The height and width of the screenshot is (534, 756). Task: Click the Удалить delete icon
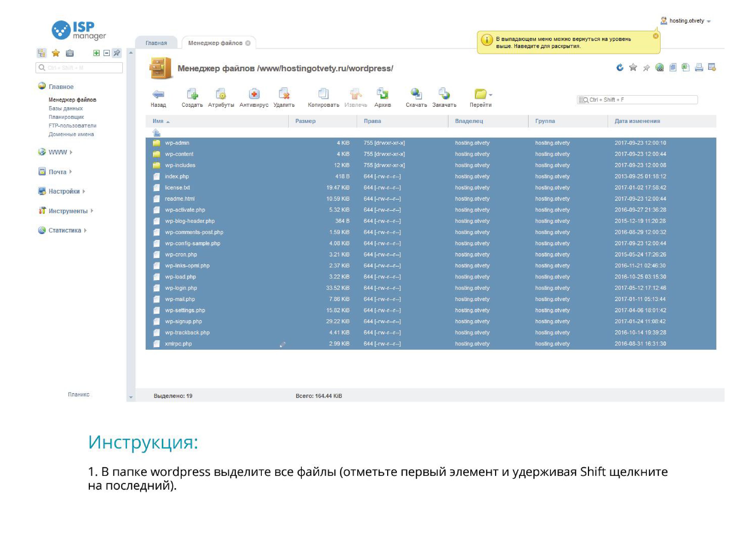pos(284,94)
